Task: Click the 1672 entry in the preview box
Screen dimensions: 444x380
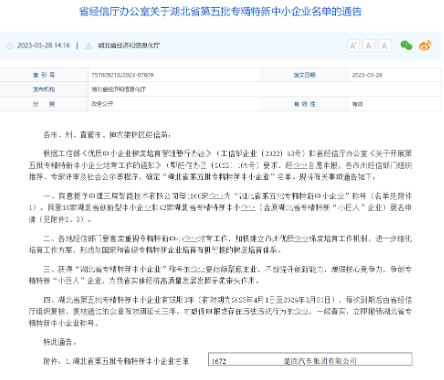Action: (219, 361)
